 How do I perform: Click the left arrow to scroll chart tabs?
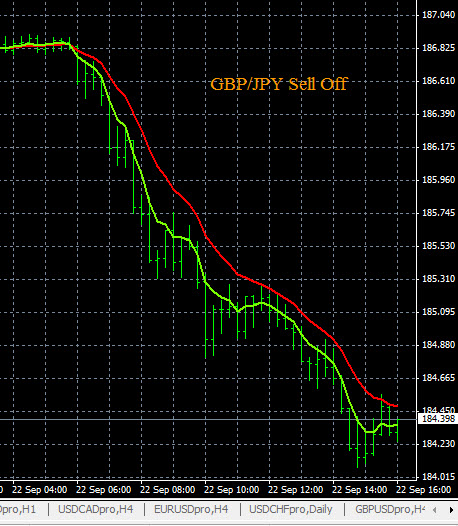(x=435, y=510)
